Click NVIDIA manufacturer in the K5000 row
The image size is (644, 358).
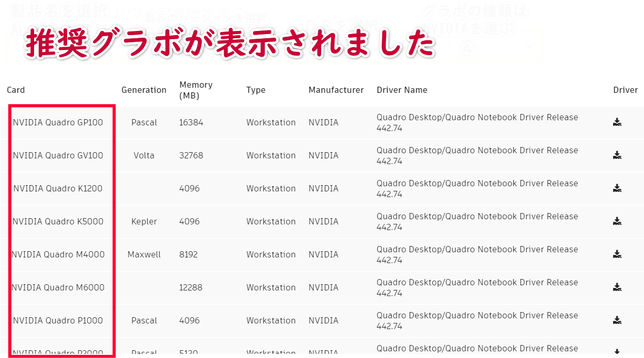pyautogui.click(x=324, y=221)
